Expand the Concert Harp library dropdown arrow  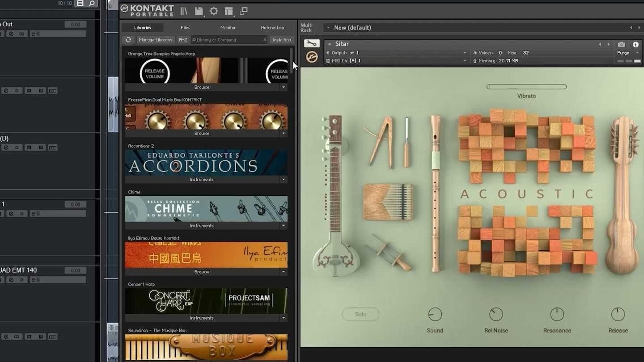pyautogui.click(x=283, y=318)
